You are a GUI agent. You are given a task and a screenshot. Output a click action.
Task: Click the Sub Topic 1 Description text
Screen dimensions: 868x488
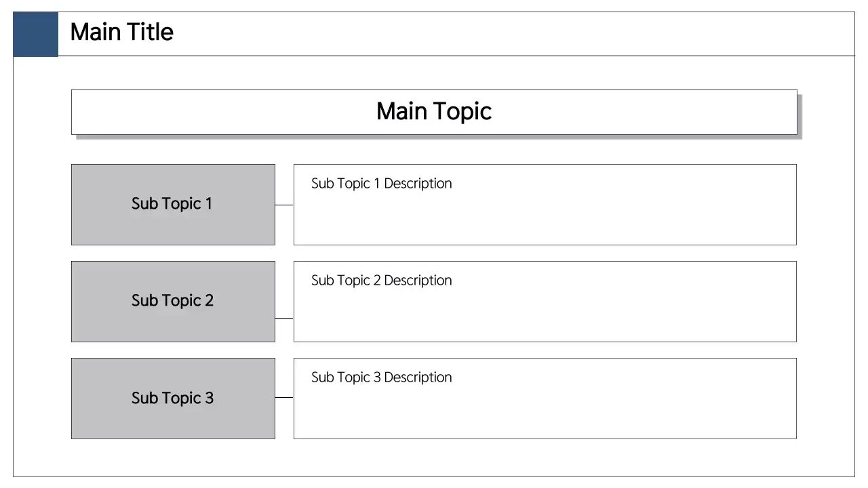tap(381, 184)
